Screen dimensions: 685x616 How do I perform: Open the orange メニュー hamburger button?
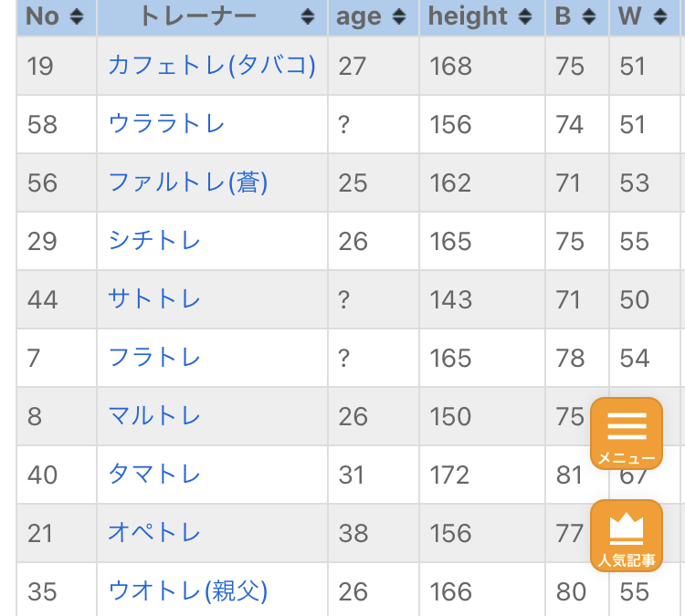[626, 433]
